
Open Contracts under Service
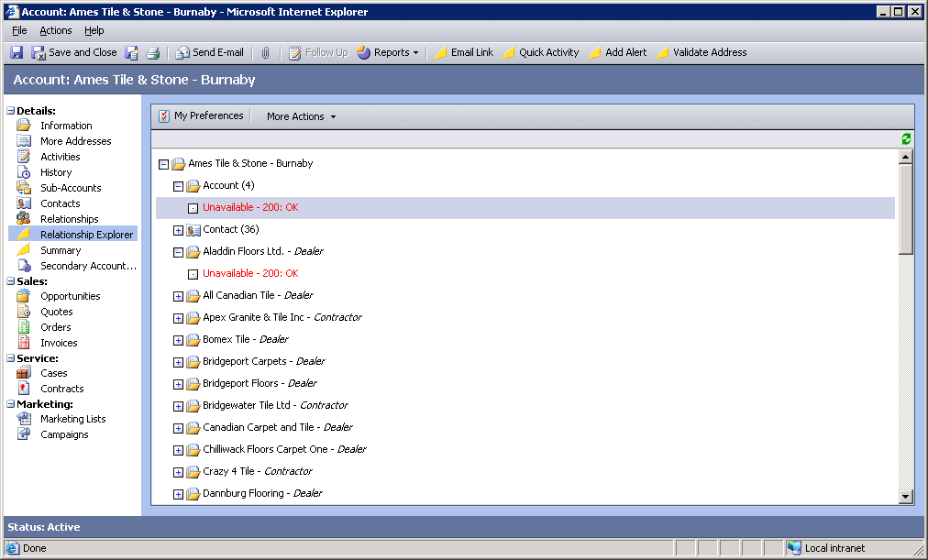[61, 389]
